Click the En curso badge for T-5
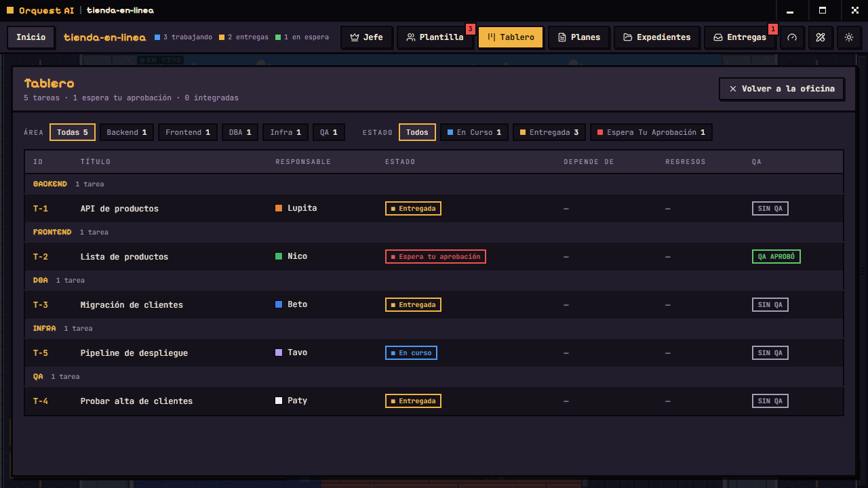 click(411, 353)
